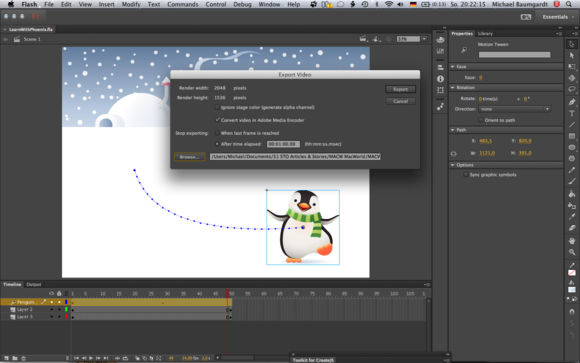Screen dimensions: 580x363
Task: Switch to the Output tab
Action: [x=34, y=284]
